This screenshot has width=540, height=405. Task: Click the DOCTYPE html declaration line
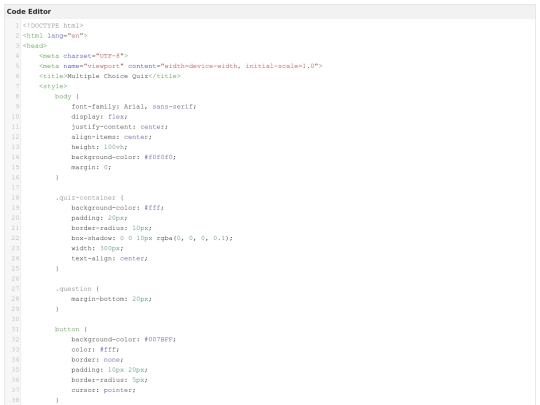(53, 25)
